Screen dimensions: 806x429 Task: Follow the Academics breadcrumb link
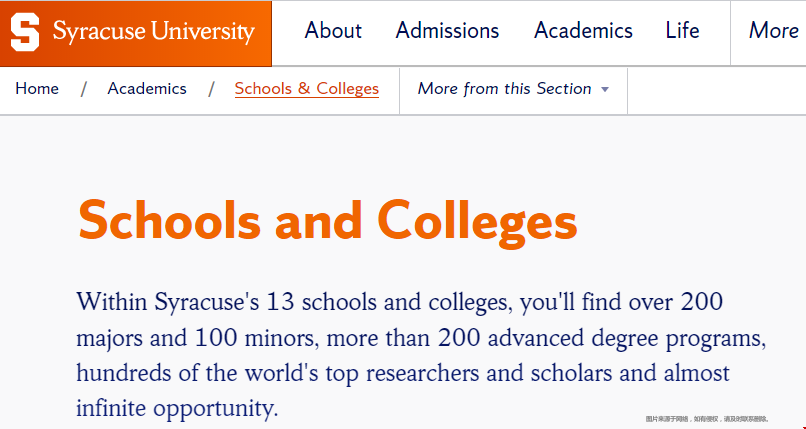[x=147, y=89]
